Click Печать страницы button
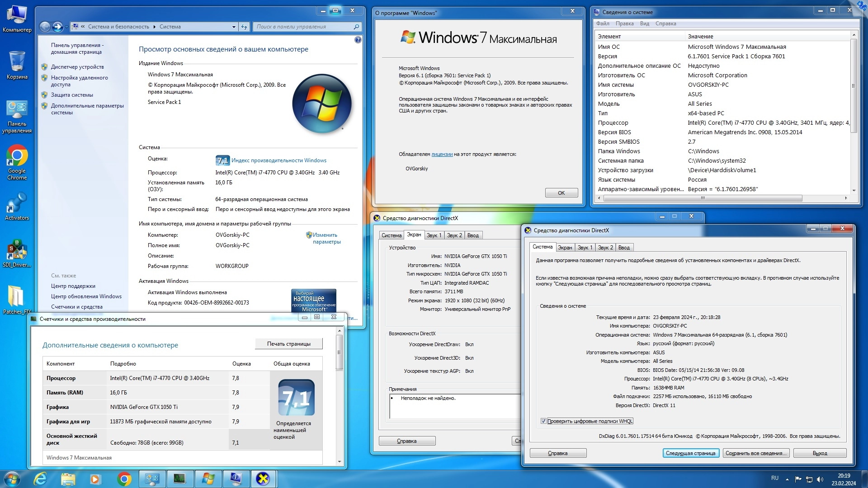Image resolution: width=868 pixels, height=488 pixels. click(x=288, y=344)
